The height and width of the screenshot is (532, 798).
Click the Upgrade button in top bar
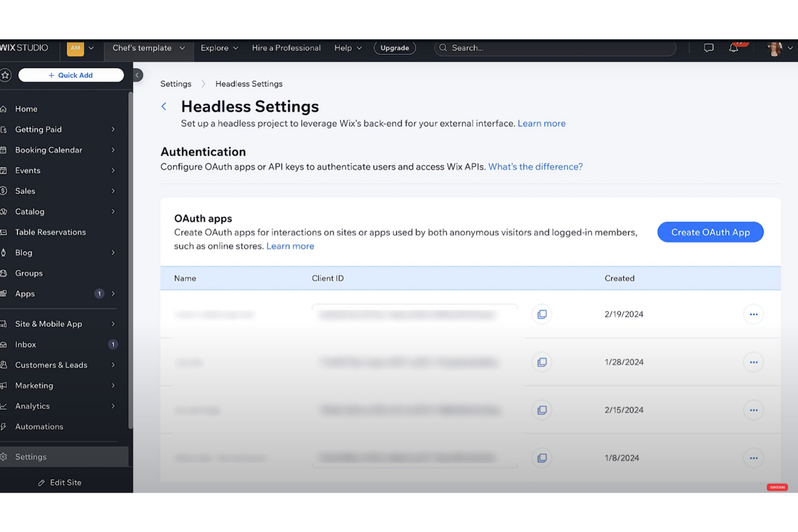coord(395,48)
